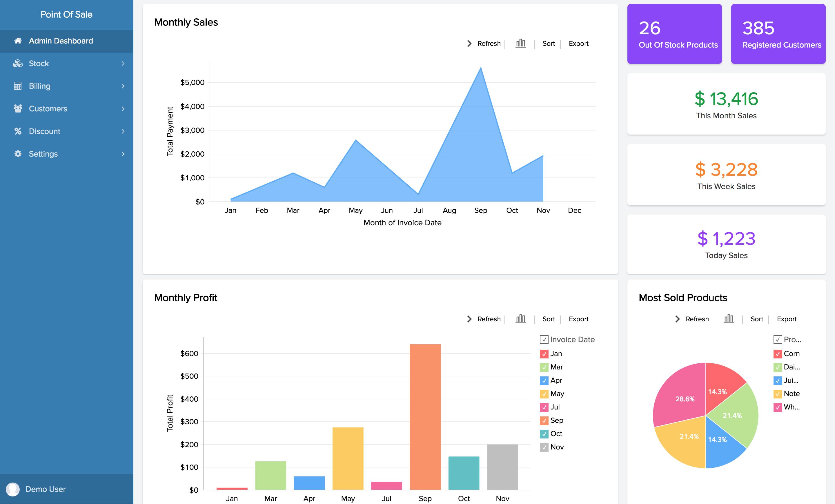
Task: Open the Customers menu item
Action: [48, 108]
